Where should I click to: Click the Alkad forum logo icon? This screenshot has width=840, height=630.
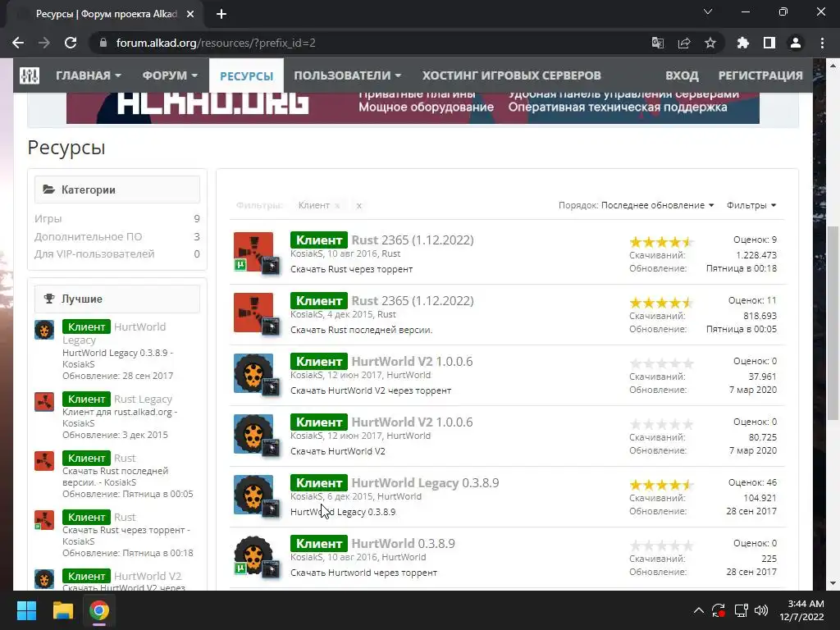(x=30, y=75)
